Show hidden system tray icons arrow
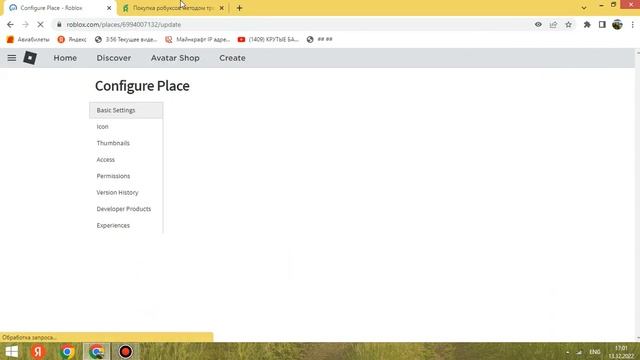Image resolution: width=640 pixels, height=360 pixels. click(x=567, y=352)
